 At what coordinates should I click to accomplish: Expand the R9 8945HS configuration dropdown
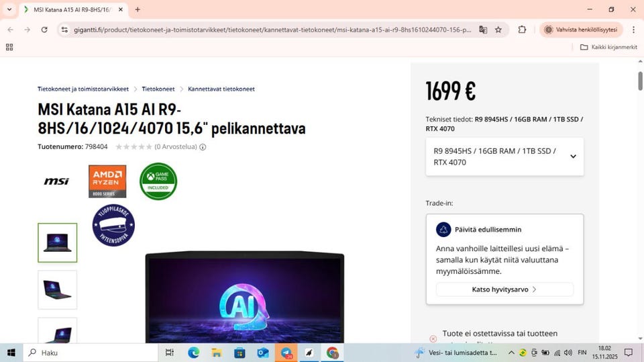504,156
